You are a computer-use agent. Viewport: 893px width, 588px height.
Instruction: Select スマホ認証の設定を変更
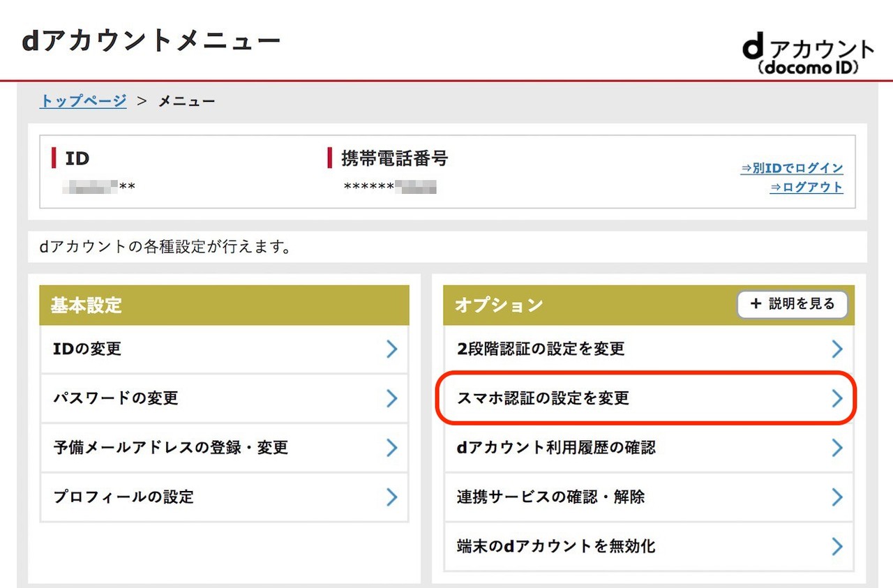click(x=648, y=398)
